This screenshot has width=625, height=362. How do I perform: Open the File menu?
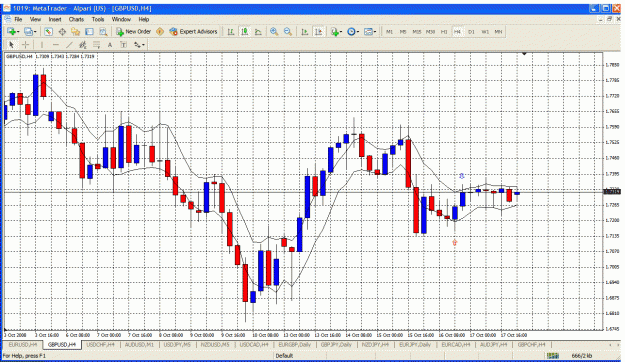click(18, 19)
